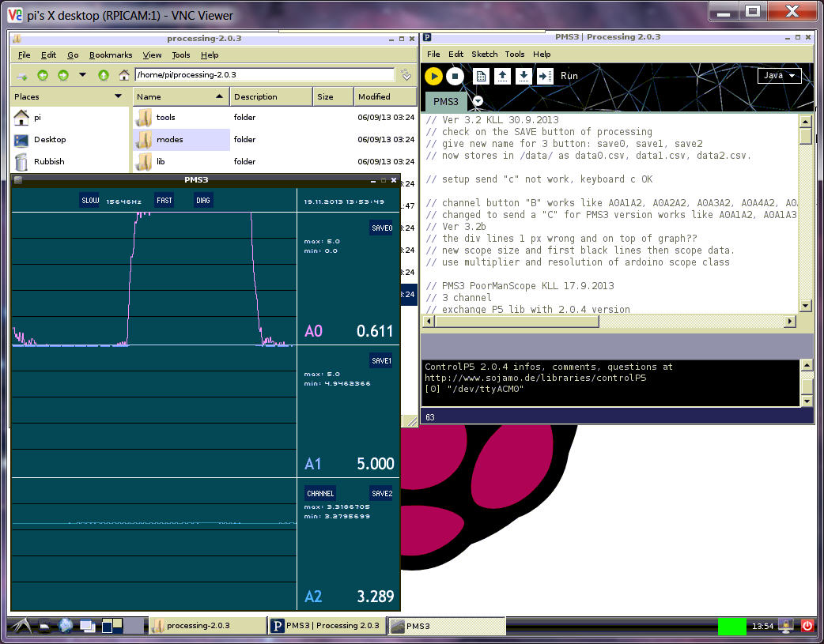The image size is (824, 644).
Task: Click the yellow Run play button
Action: pyautogui.click(x=433, y=76)
